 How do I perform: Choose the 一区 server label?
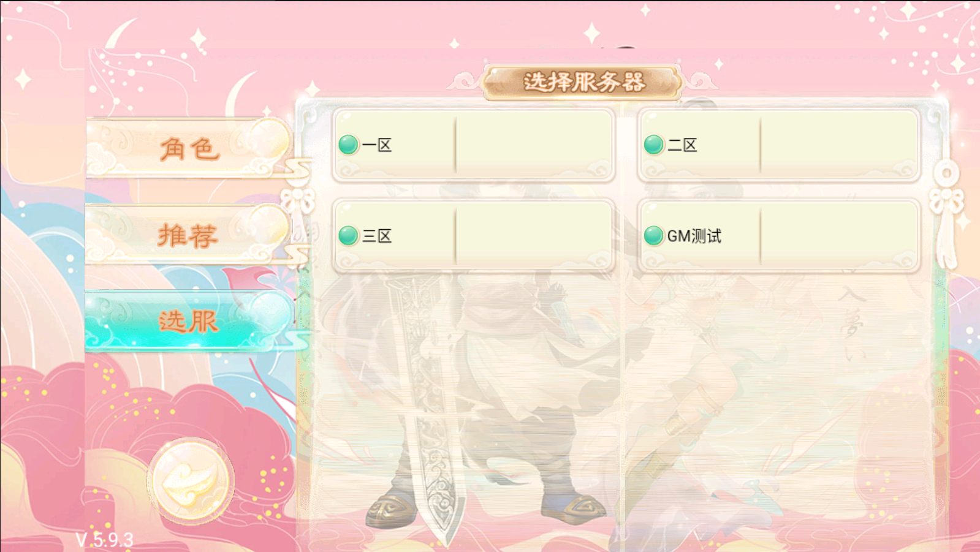[x=377, y=145]
